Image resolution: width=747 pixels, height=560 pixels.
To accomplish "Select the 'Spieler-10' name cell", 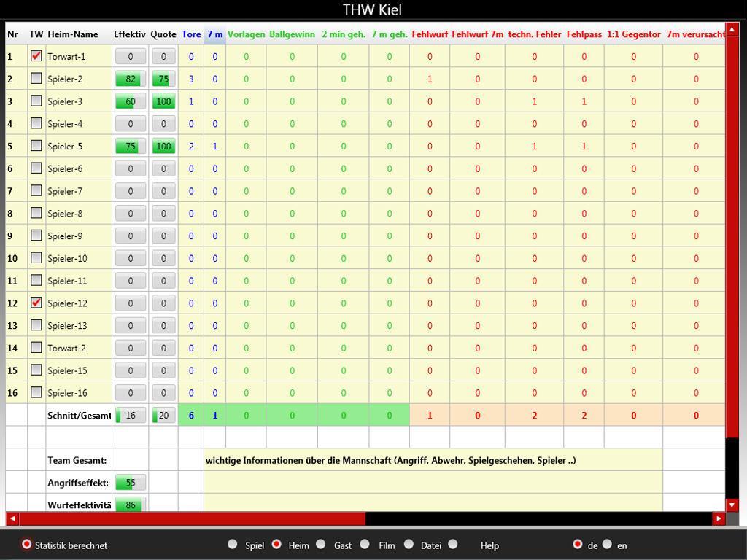I will click(79, 258).
